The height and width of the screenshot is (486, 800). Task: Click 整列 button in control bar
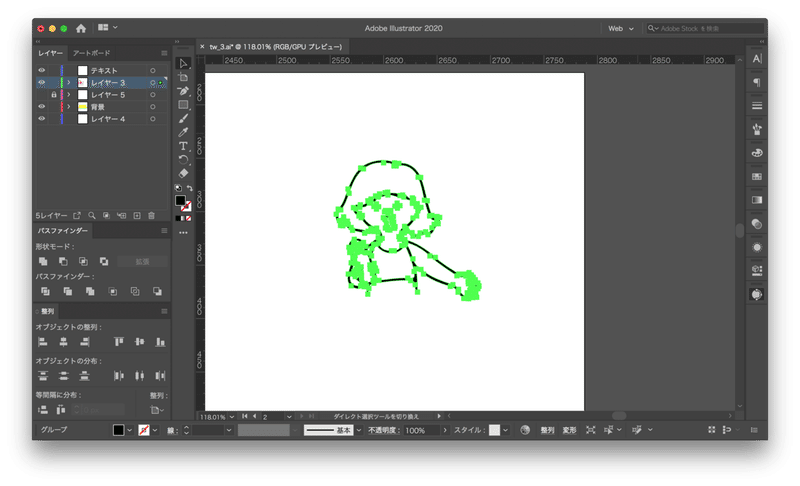click(547, 430)
